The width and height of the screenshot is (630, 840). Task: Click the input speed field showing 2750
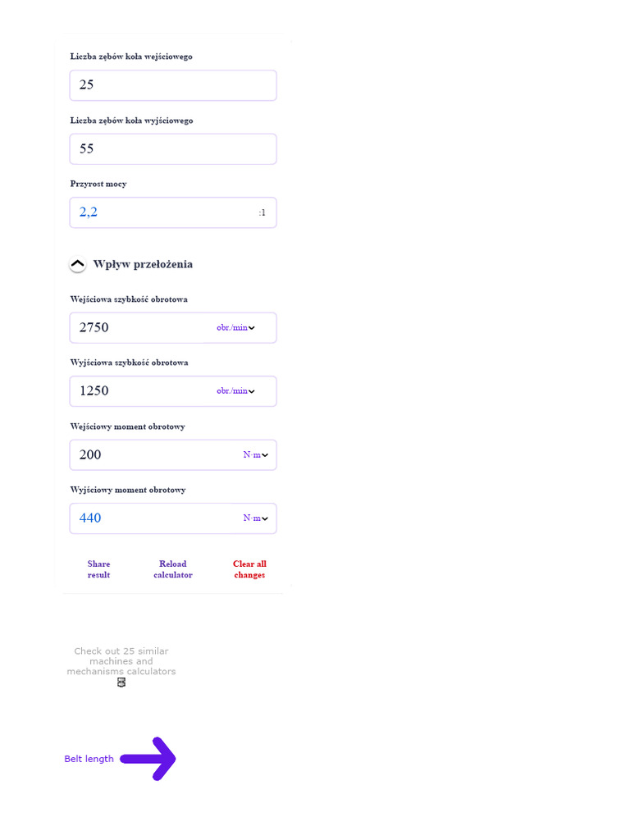point(139,327)
